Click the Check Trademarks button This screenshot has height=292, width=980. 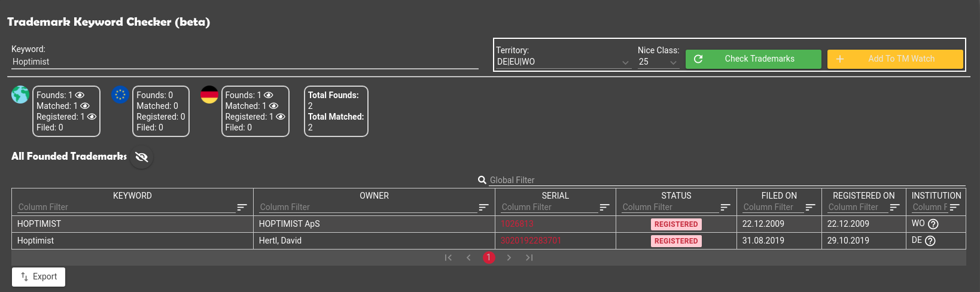pyautogui.click(x=753, y=59)
